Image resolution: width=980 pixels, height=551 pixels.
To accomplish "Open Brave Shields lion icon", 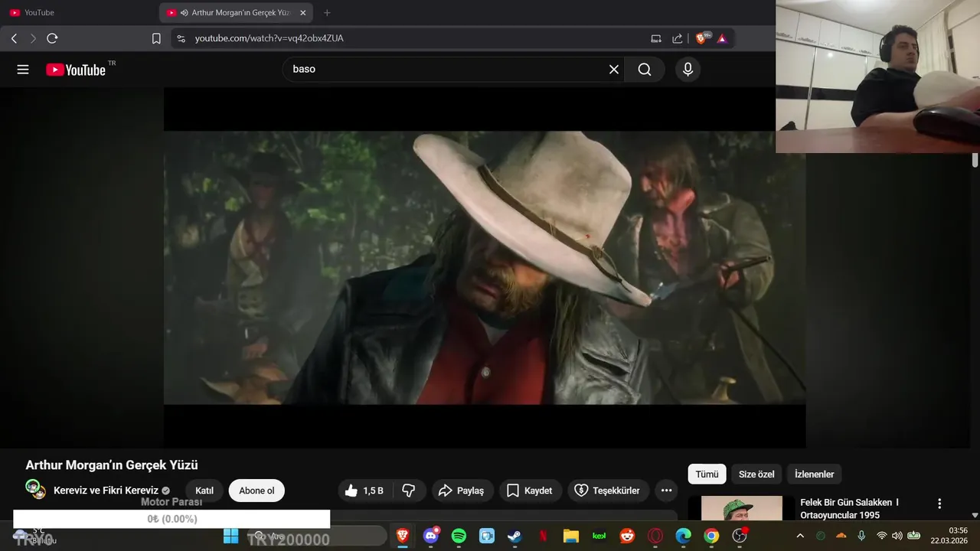I will [x=702, y=38].
